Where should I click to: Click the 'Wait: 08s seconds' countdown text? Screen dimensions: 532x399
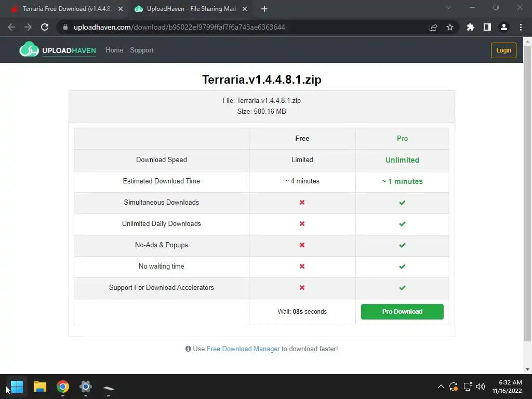click(x=302, y=312)
